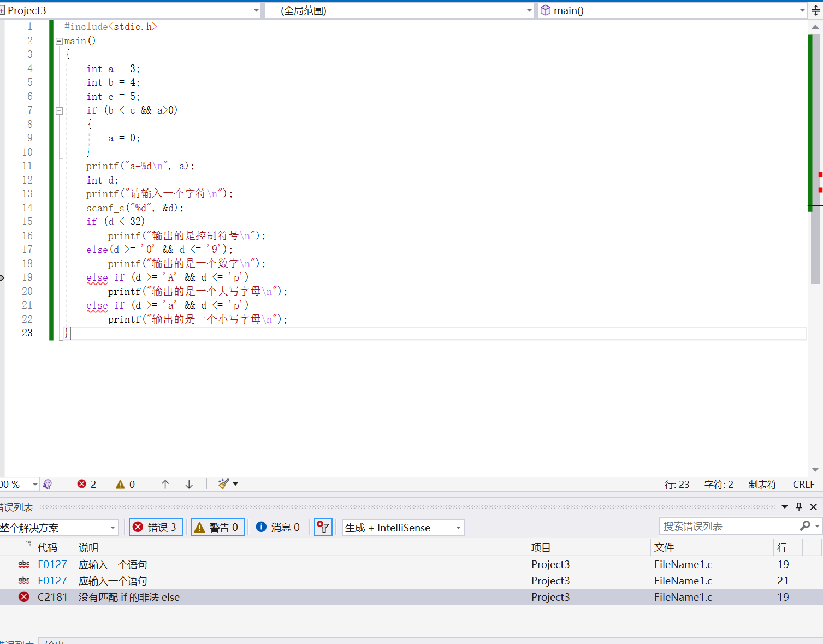
Task: Click the code cleanup broom icon
Action: click(223, 483)
